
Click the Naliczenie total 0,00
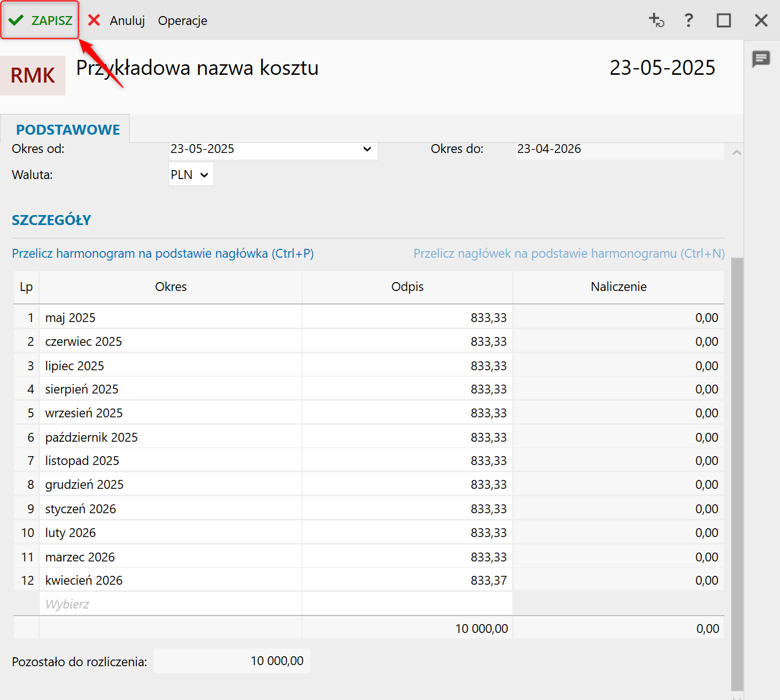tap(708, 629)
